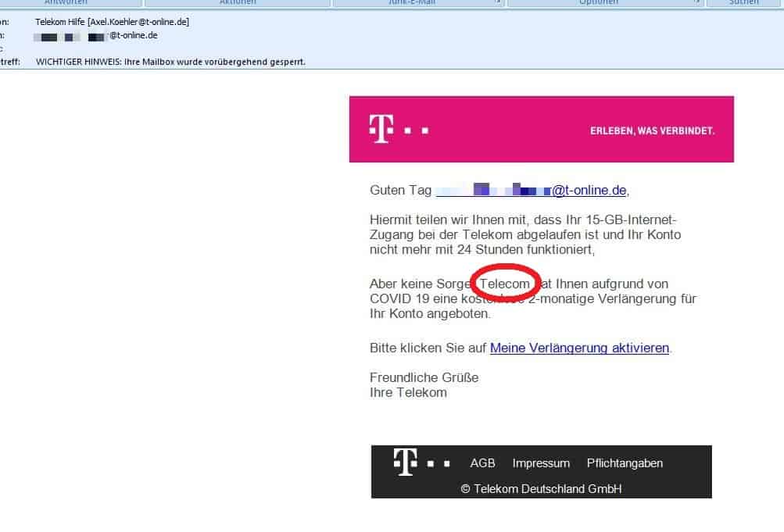The height and width of the screenshot is (532, 784).
Task: Open the Pflichtangaben footer link
Action: click(x=625, y=463)
